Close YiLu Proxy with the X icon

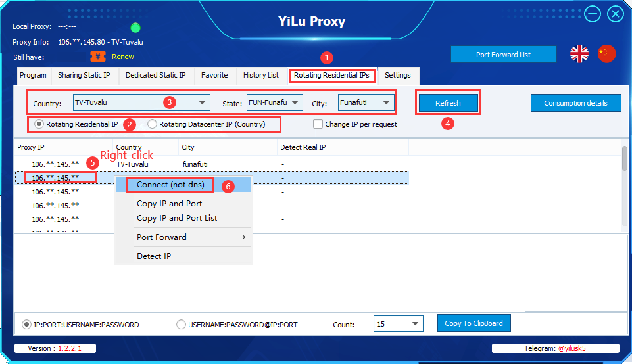616,14
